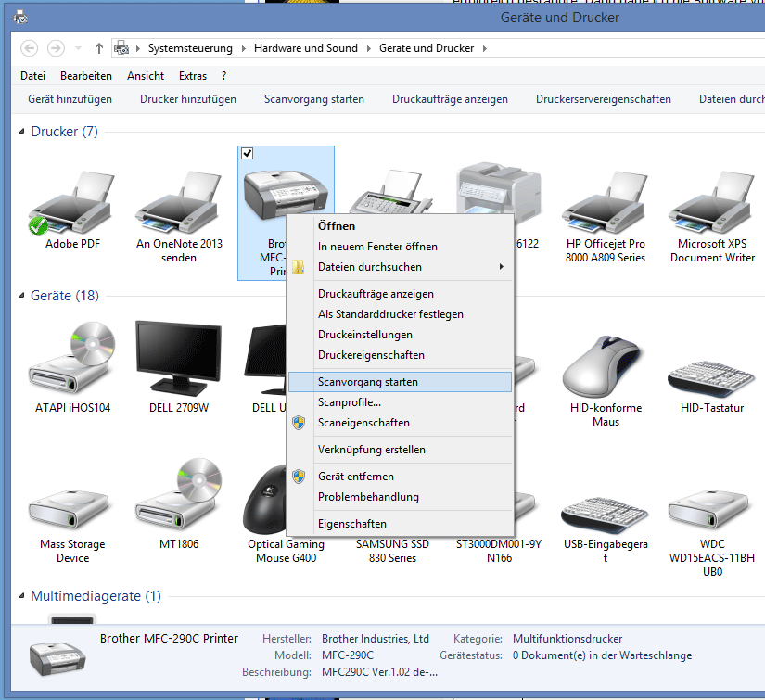
Task: Open Druckeinstellungen from context menu
Action: pos(400,335)
